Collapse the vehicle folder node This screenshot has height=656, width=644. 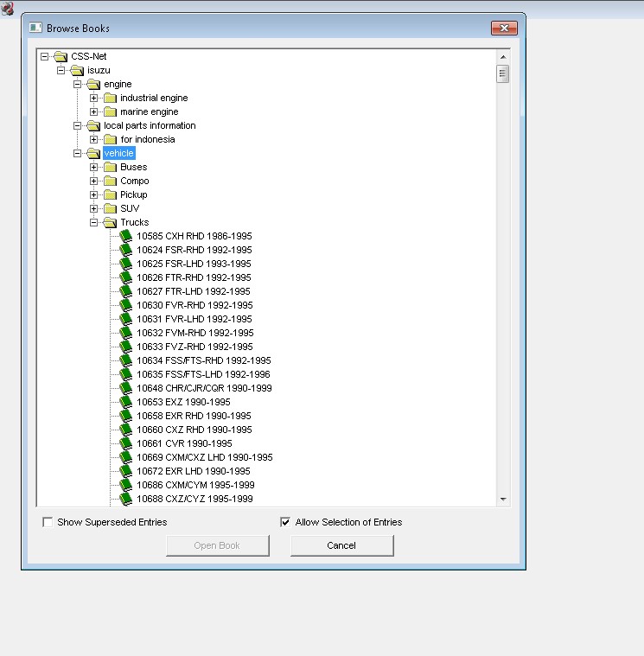click(78, 153)
